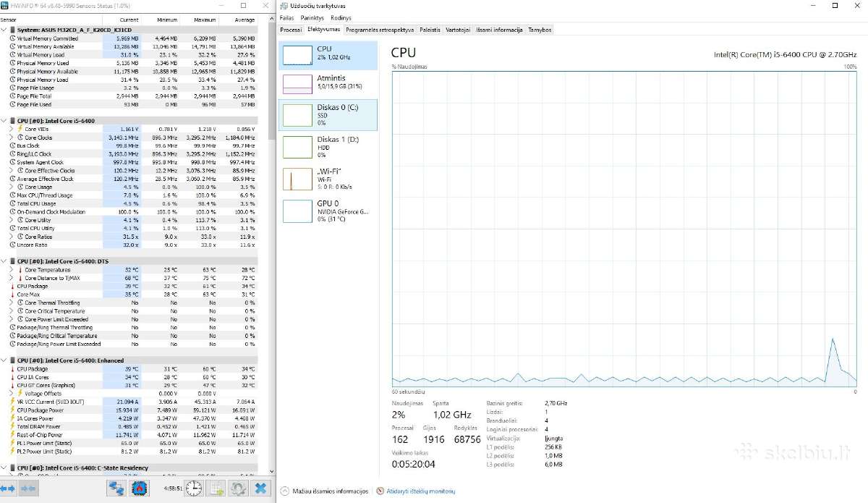Switch to Programėlės retrospektyva tab

380,30
